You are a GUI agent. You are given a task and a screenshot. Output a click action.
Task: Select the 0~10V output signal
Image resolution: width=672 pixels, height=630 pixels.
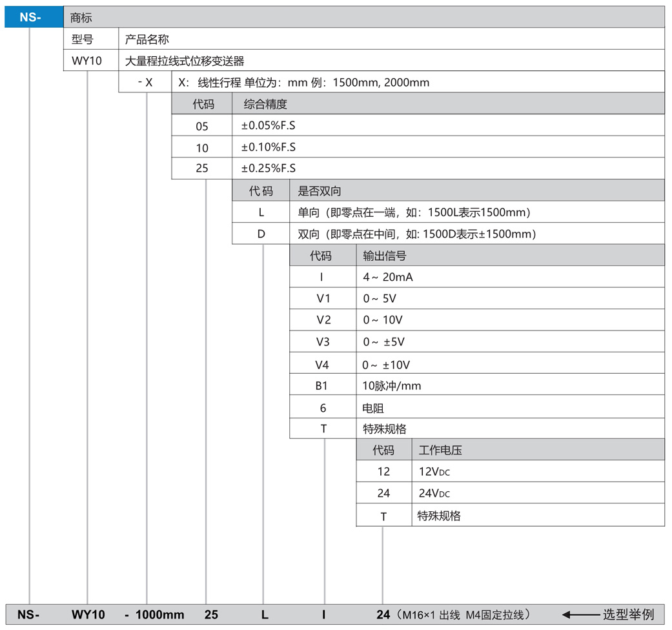point(383,321)
